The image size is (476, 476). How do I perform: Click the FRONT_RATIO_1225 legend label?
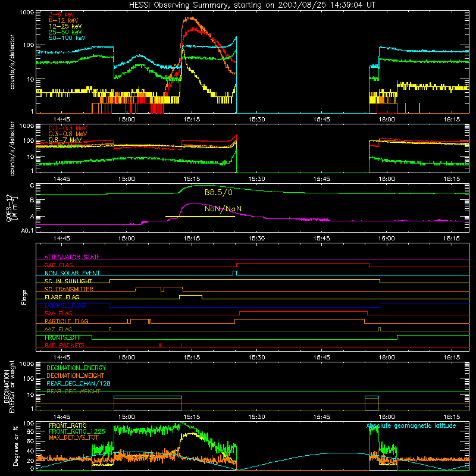click(77, 431)
